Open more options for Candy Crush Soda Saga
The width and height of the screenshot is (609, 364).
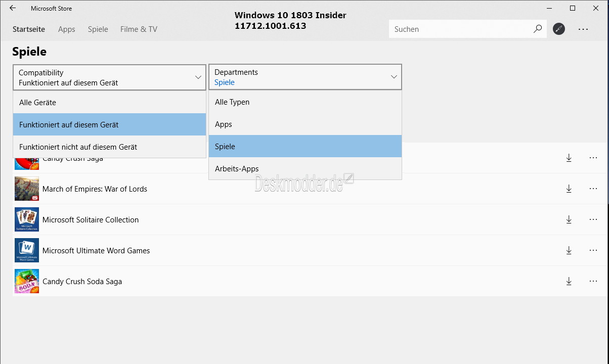pos(593,281)
